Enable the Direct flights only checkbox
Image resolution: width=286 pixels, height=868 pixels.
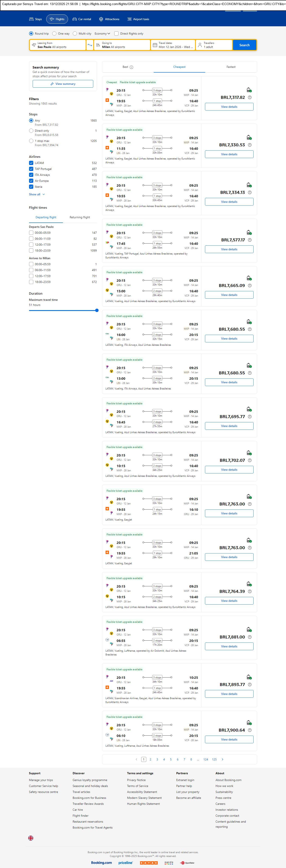pyautogui.click(x=116, y=34)
